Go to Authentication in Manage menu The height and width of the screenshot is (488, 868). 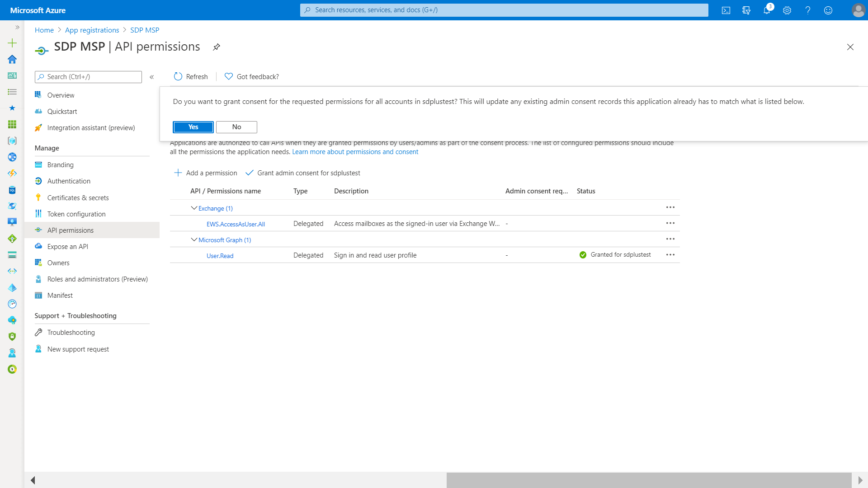pyautogui.click(x=69, y=181)
